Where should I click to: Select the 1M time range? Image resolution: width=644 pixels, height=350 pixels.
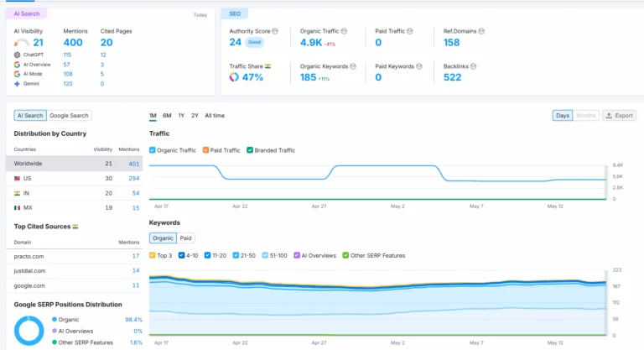(153, 116)
